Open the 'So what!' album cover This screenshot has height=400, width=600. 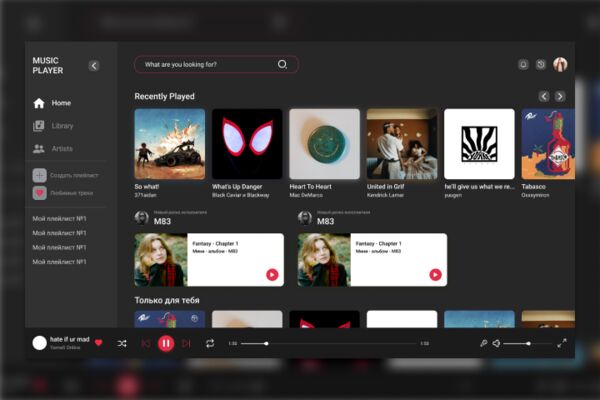click(170, 144)
